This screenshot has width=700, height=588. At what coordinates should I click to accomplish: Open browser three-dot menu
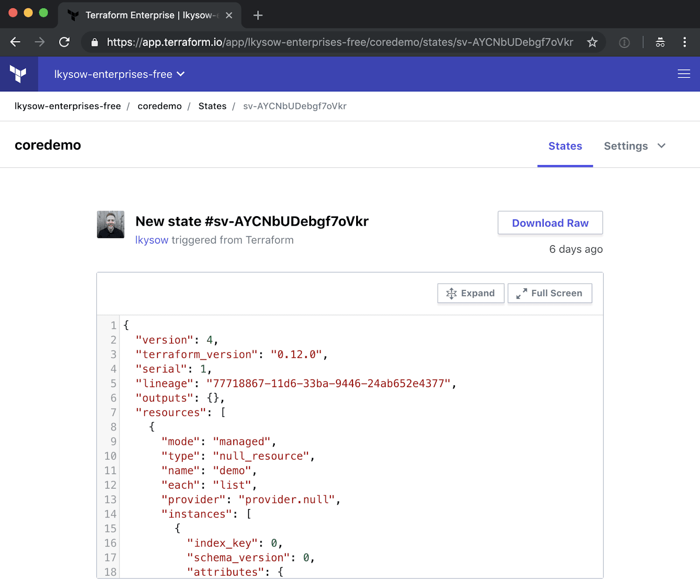(x=684, y=42)
